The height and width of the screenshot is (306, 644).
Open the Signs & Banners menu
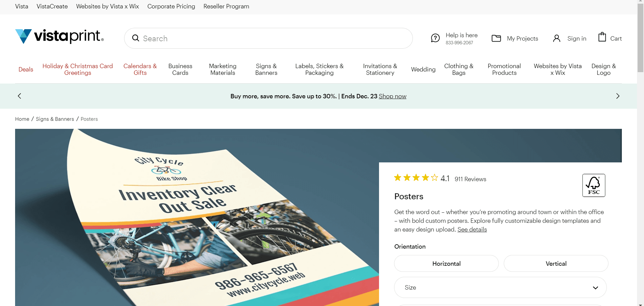point(266,69)
